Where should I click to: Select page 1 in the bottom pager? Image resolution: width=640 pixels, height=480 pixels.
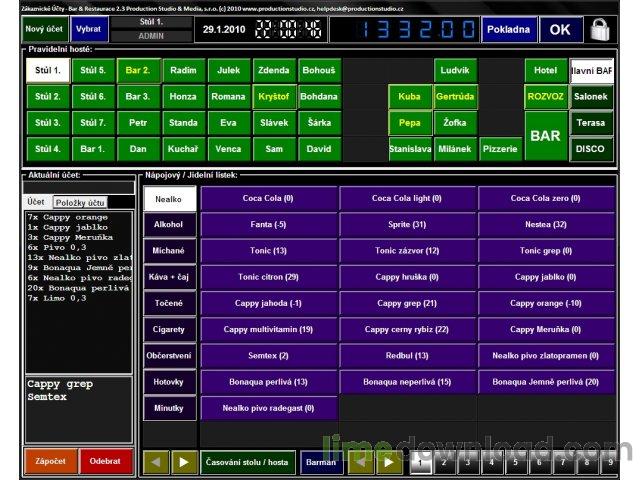click(x=420, y=463)
